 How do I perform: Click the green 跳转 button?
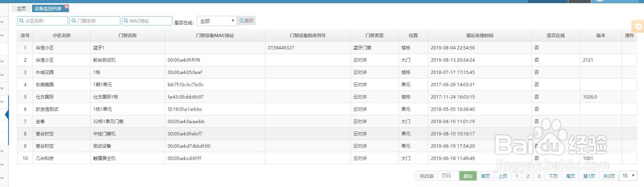coord(468,176)
